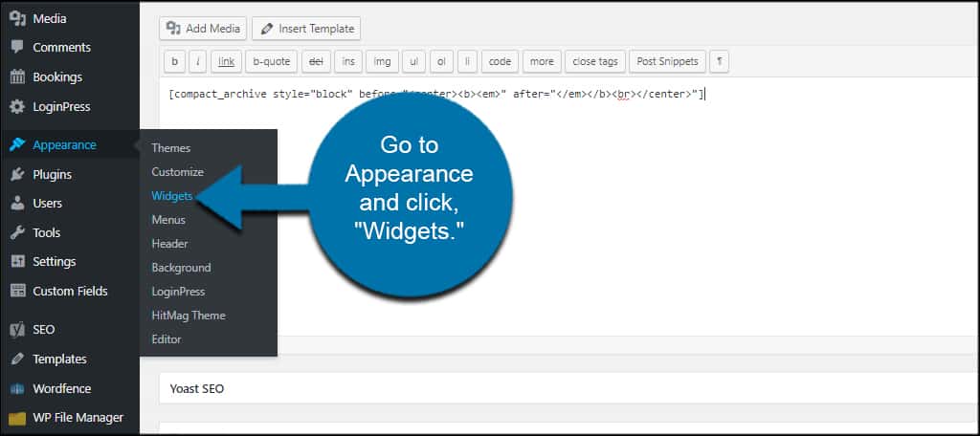Click the Appearance paintbrush icon

click(17, 145)
